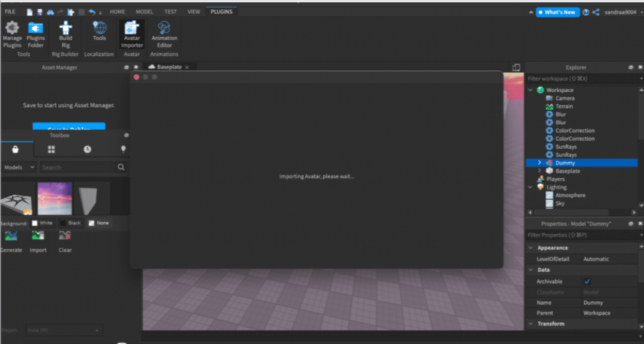
Task: Collapse the Workspace tree node
Action: click(530, 90)
